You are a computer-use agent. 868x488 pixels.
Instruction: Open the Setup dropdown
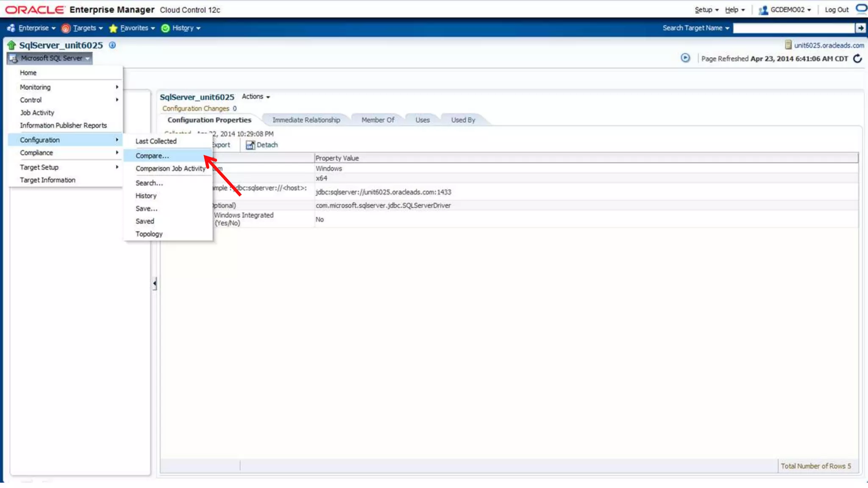tap(707, 10)
